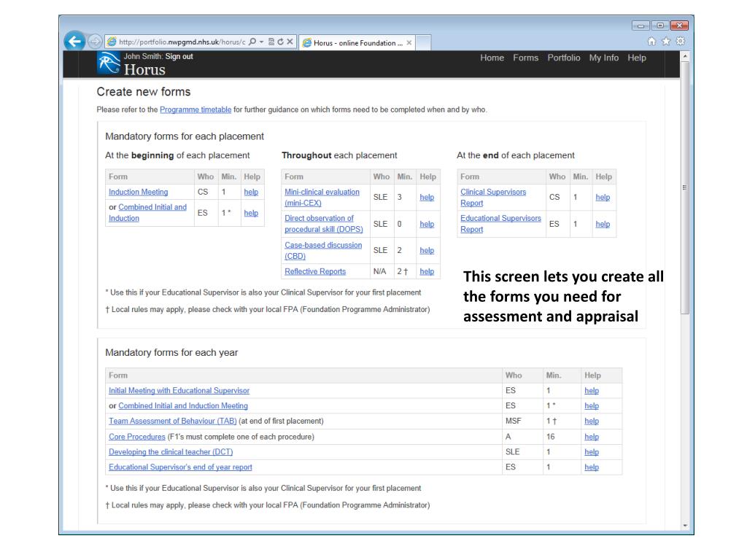
Task: Open help for Reflective Reports row
Action: pyautogui.click(x=427, y=271)
